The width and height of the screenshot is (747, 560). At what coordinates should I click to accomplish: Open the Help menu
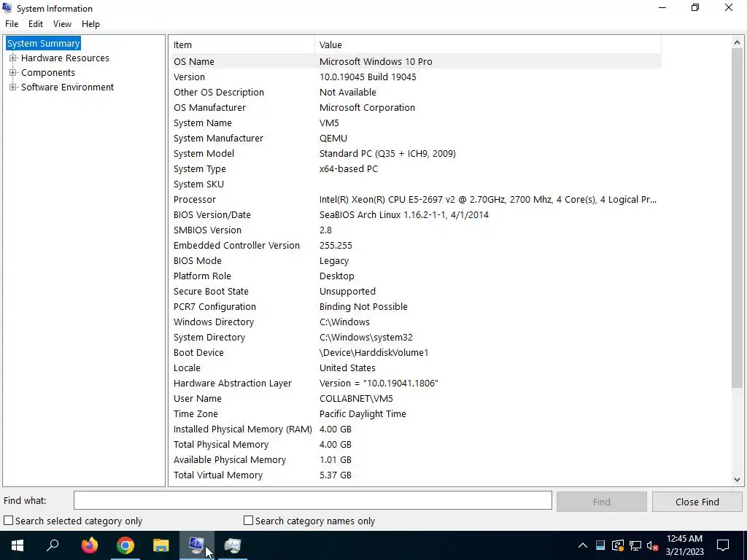tap(90, 24)
